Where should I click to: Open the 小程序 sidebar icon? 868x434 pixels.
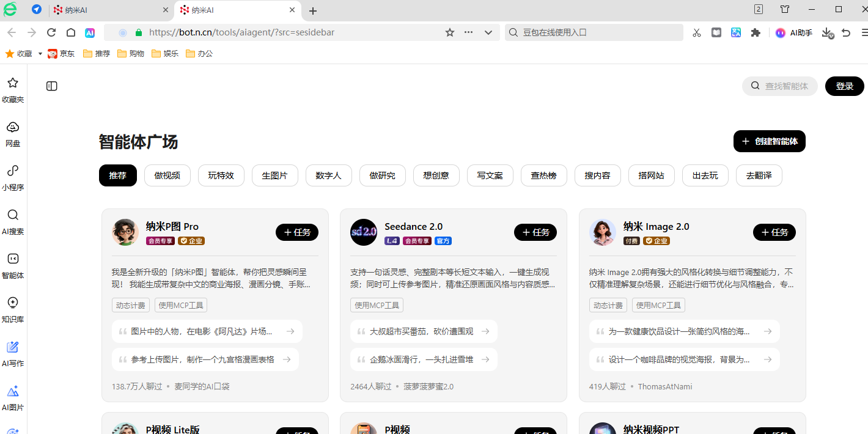point(13,171)
